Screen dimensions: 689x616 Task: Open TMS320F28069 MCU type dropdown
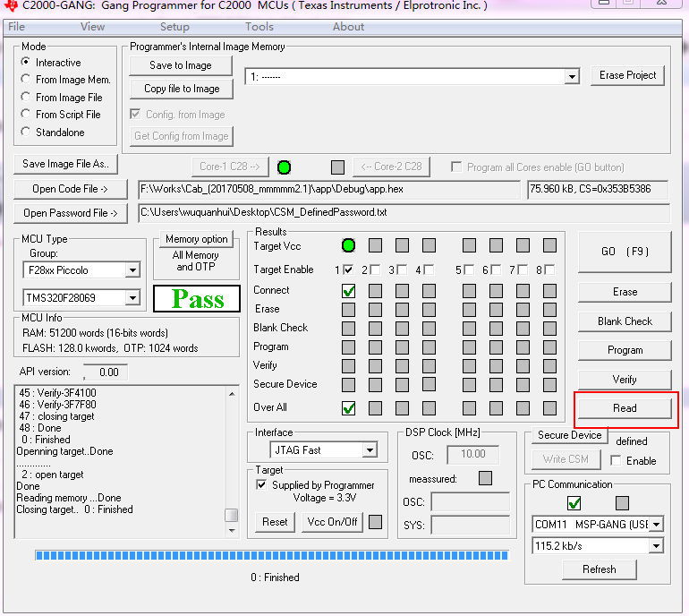pos(132,297)
